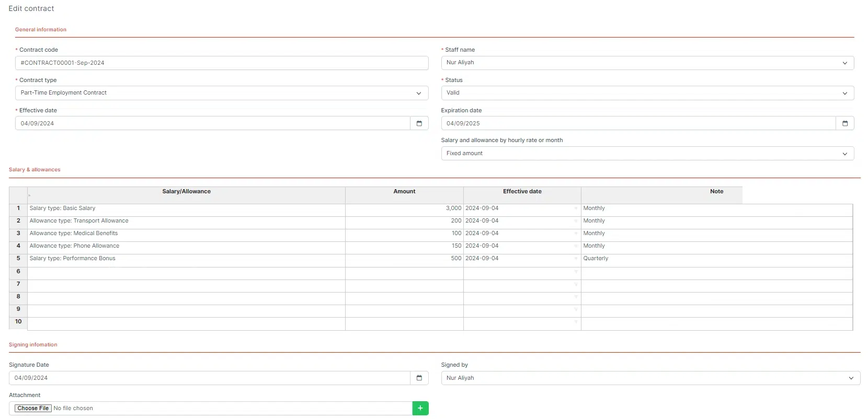The image size is (868, 419).
Task: Open the Signed by dropdown
Action: (x=650, y=378)
